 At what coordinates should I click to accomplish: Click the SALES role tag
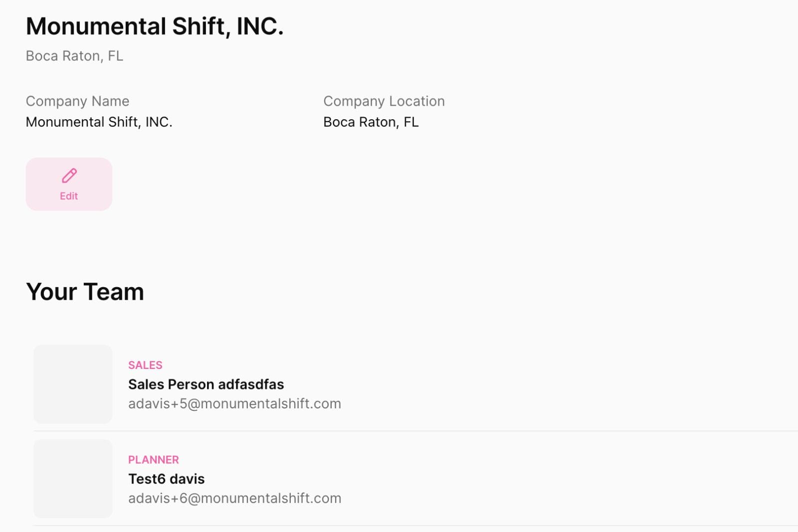(x=145, y=365)
